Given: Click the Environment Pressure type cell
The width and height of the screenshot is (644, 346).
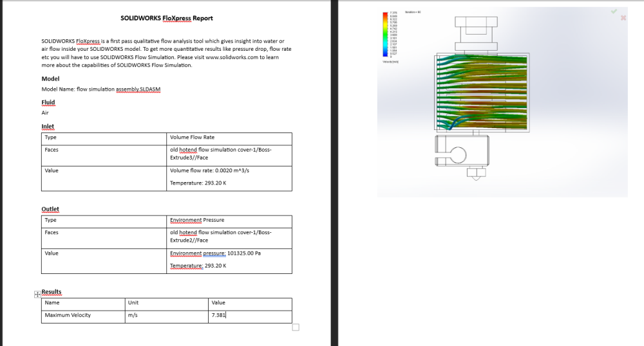Looking at the screenshot, I should click(x=229, y=220).
